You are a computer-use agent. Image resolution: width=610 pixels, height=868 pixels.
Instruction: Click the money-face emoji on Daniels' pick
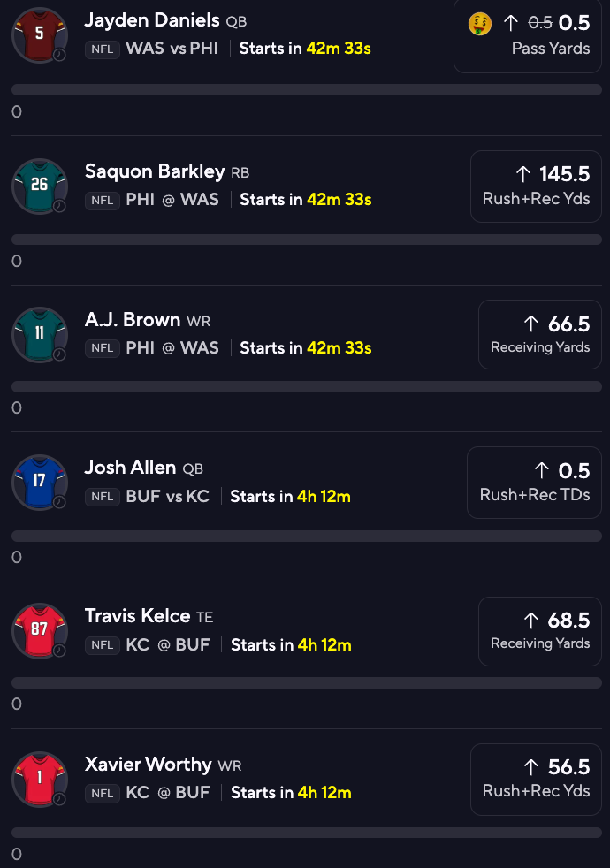point(480,24)
